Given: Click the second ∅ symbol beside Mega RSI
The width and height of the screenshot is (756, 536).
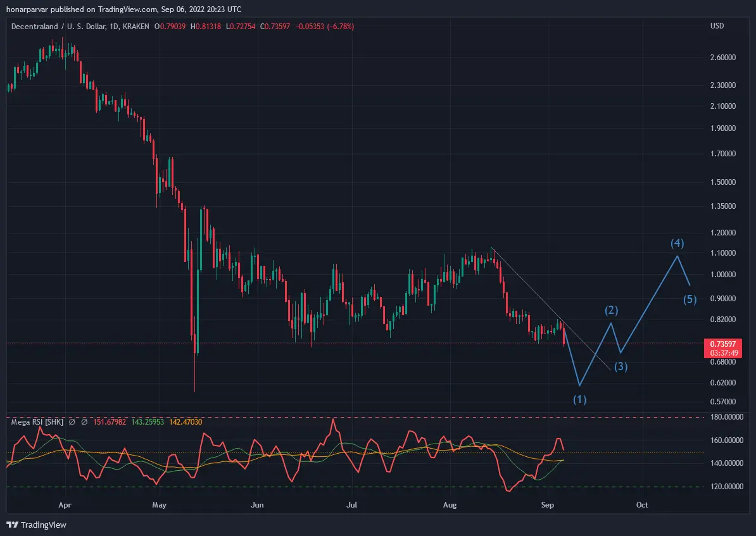Looking at the screenshot, I should point(84,422).
